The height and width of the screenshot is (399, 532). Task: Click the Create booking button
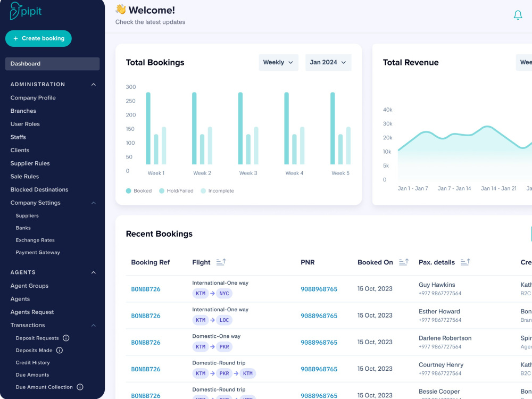[x=38, y=38]
